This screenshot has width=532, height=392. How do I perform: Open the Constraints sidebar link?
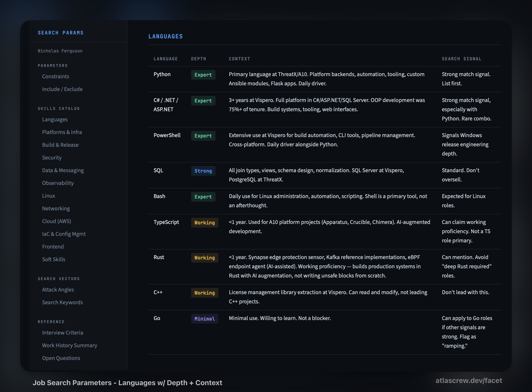coord(56,76)
